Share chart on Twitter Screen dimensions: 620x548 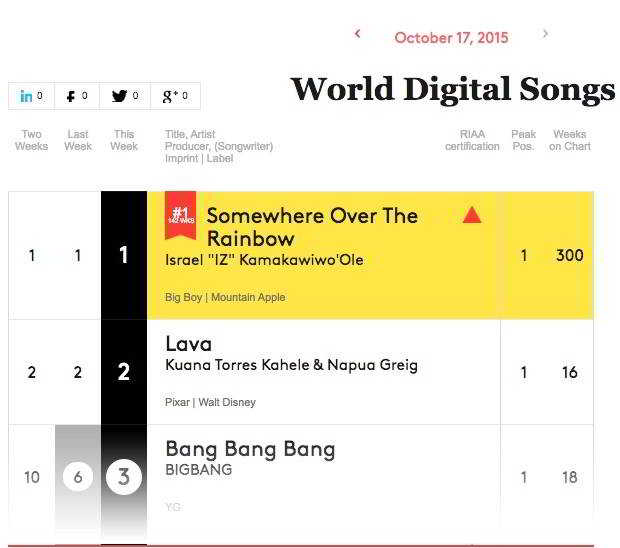(125, 96)
